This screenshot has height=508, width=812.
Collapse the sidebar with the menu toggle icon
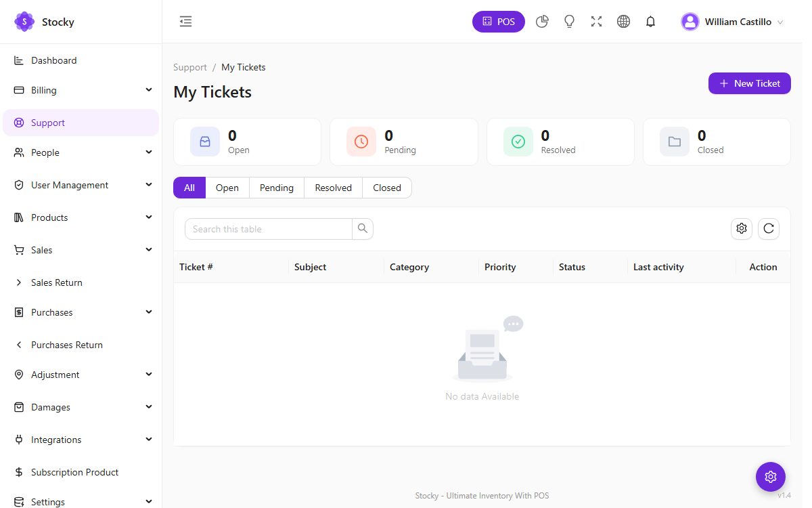point(185,22)
